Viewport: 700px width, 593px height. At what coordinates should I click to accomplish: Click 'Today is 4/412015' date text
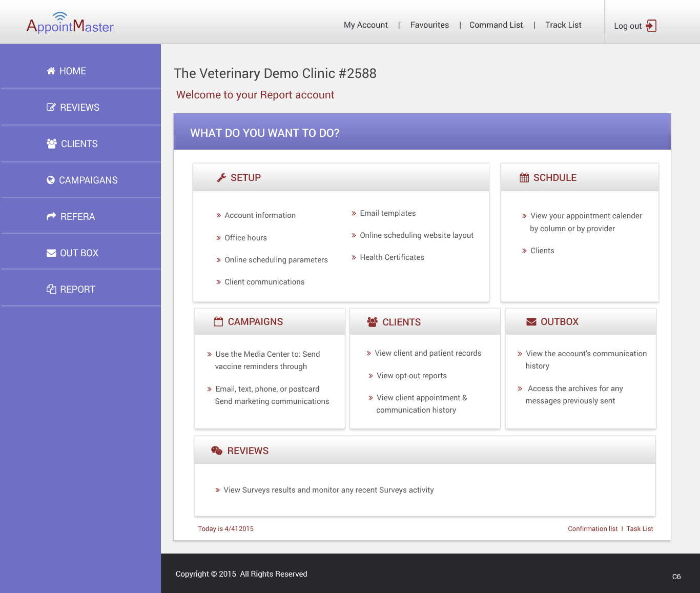click(x=226, y=529)
